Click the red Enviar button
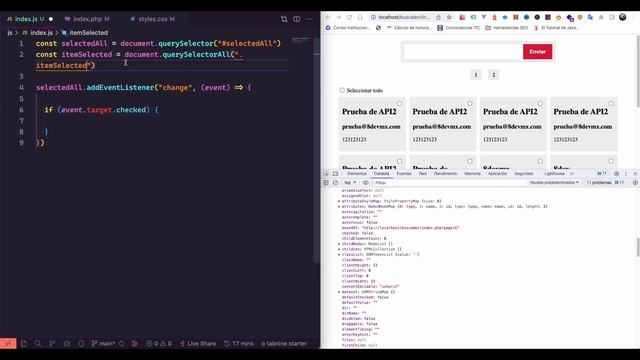The width and height of the screenshot is (640, 360). point(538,52)
